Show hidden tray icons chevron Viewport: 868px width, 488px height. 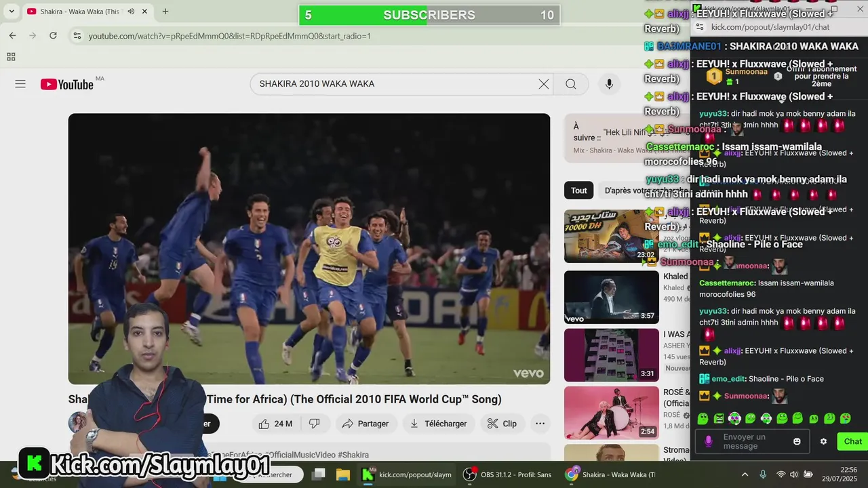click(745, 474)
